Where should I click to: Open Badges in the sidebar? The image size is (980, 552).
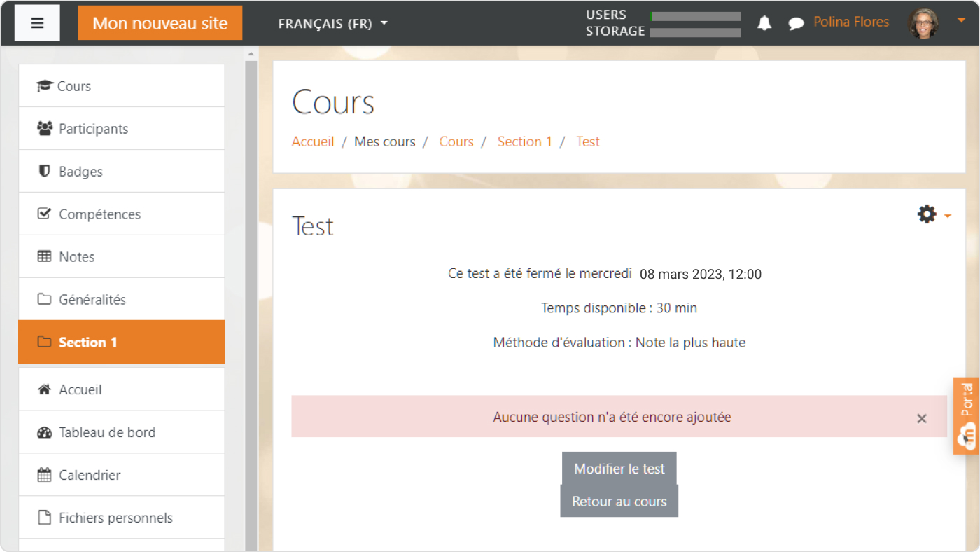tap(121, 171)
